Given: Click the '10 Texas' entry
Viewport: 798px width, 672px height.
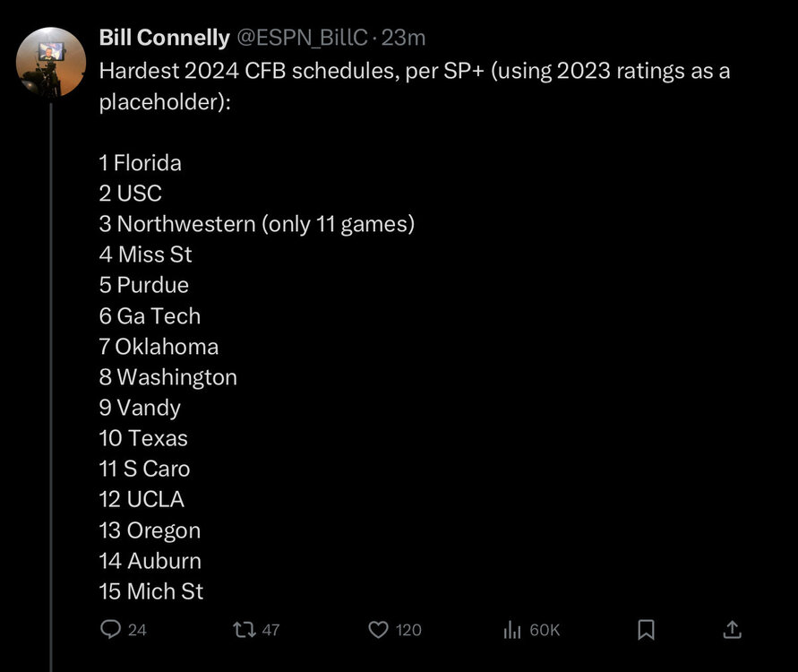Looking at the screenshot, I should [143, 438].
